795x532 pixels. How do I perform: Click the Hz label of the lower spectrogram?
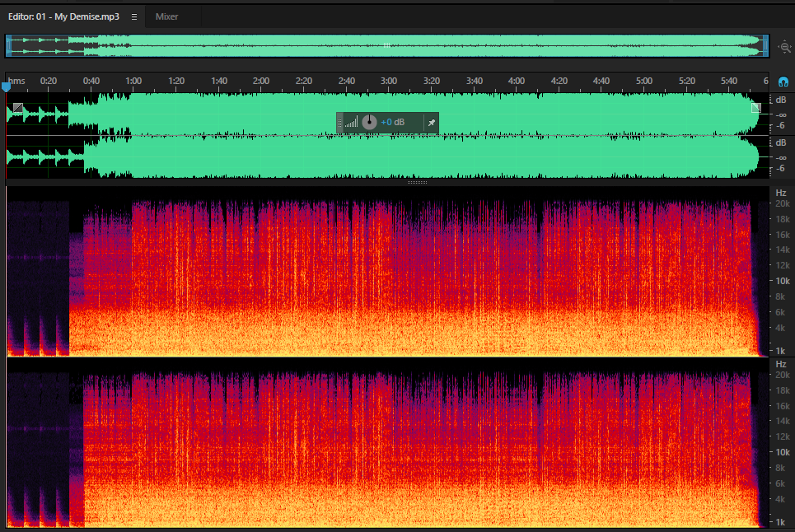click(x=781, y=364)
